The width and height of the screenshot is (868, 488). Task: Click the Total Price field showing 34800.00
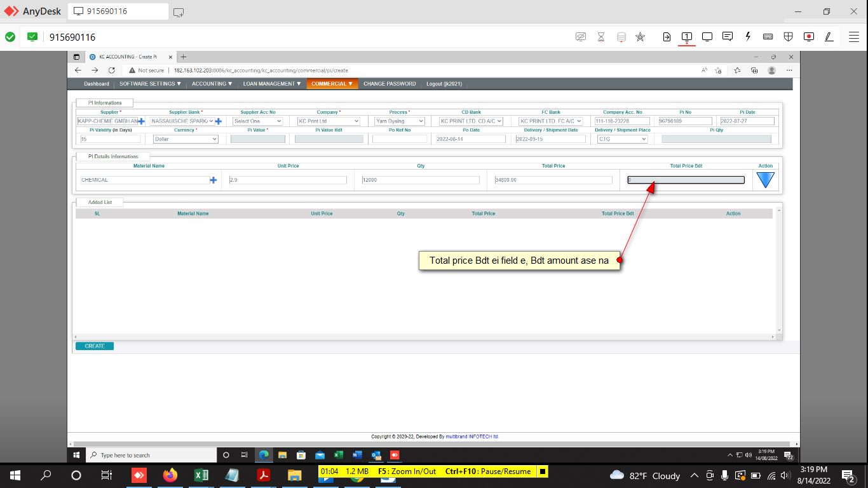[553, 180]
